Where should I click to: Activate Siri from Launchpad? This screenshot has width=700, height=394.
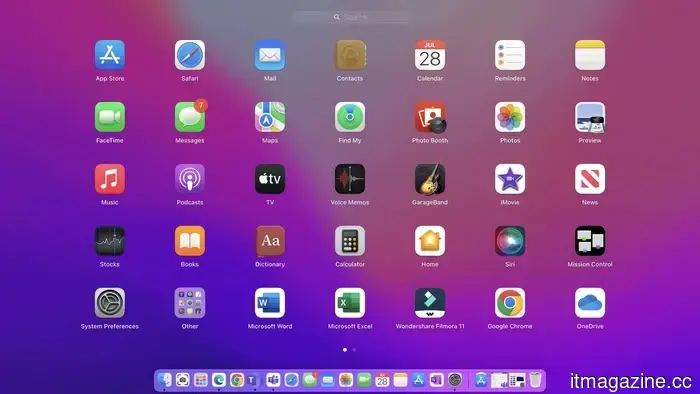tap(510, 241)
